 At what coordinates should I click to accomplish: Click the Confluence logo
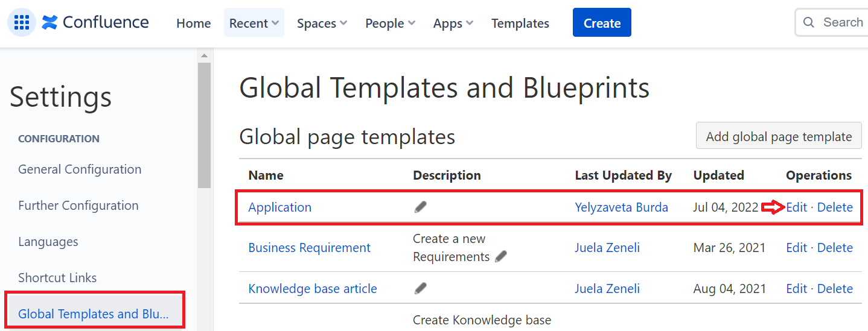(95, 23)
